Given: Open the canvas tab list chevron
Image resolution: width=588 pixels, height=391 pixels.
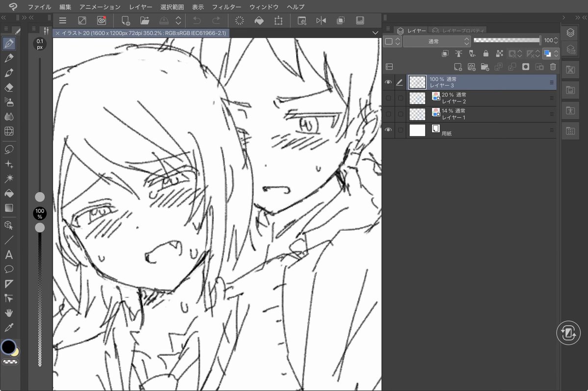Looking at the screenshot, I should [x=375, y=33].
